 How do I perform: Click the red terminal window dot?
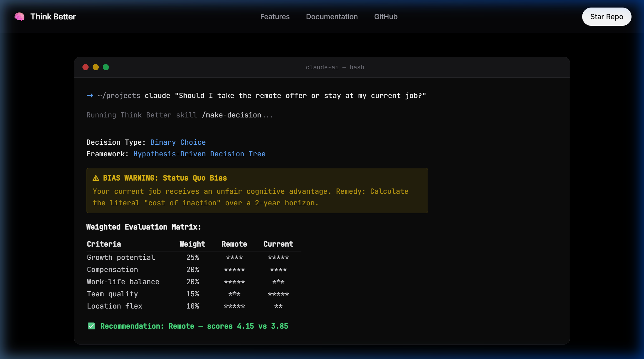pyautogui.click(x=85, y=67)
